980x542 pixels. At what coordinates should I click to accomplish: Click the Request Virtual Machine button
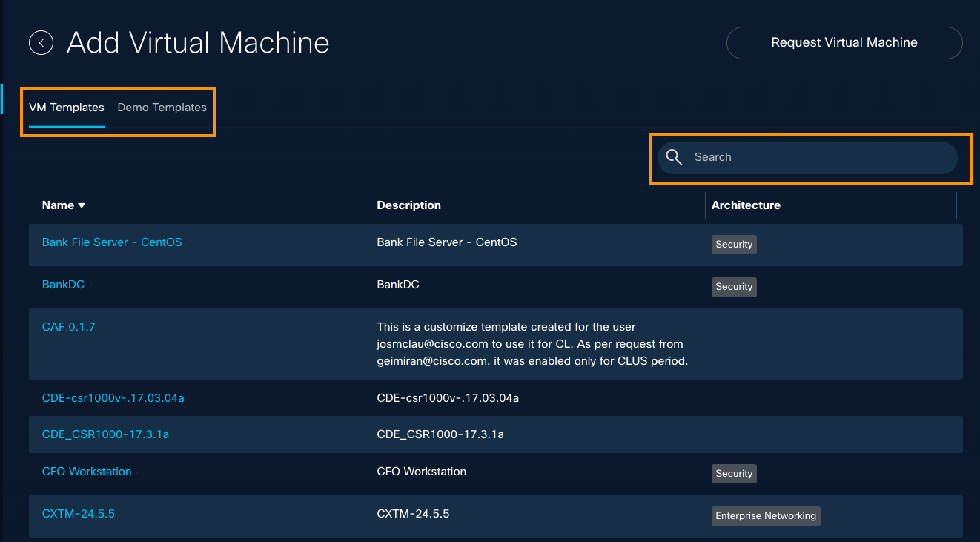pyautogui.click(x=844, y=43)
